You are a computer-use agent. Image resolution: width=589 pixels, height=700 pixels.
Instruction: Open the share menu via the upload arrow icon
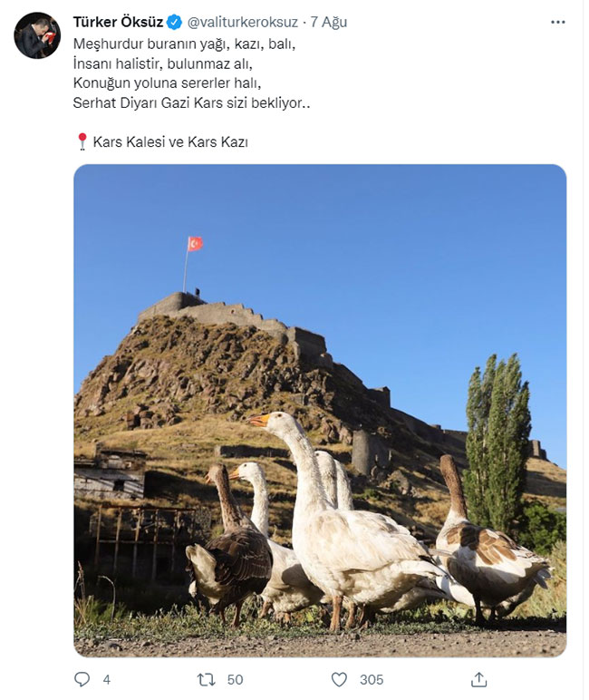[x=478, y=679]
